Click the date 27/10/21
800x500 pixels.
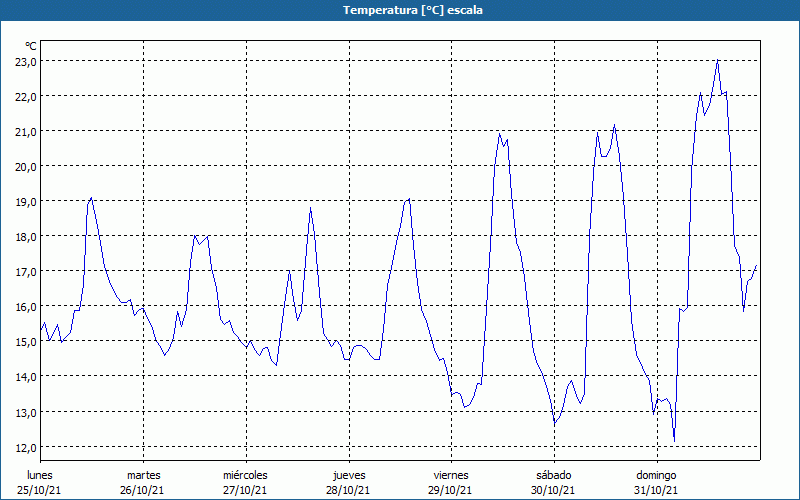point(245,490)
